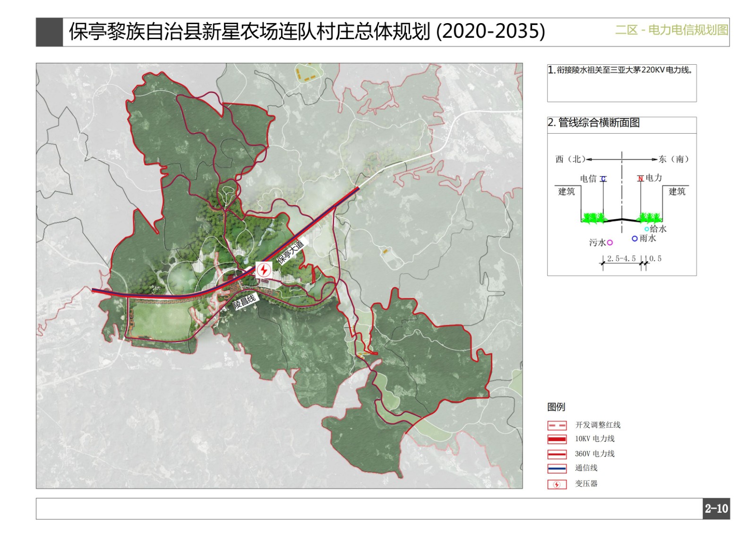Click the magenta 污水 pipe circle
Screen dimensions: 756x534
click(x=610, y=243)
